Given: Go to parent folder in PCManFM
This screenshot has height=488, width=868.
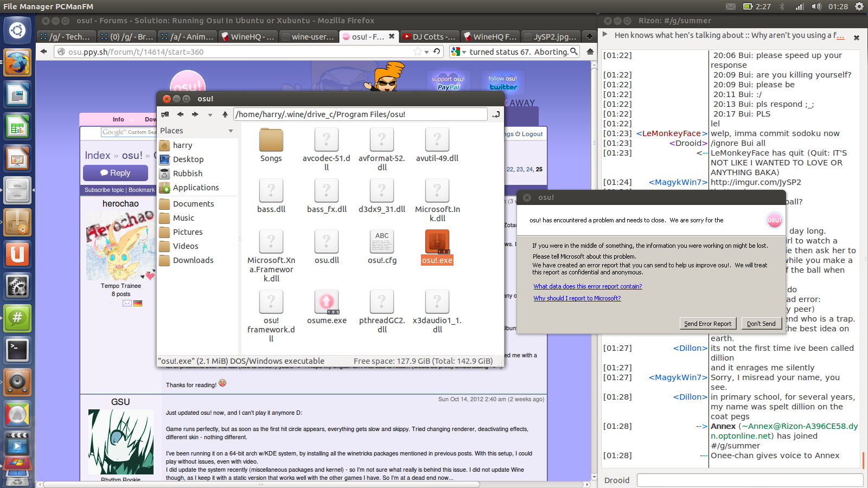Looking at the screenshot, I should tap(225, 114).
